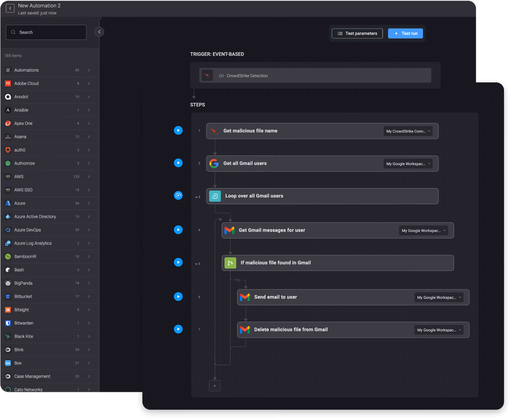The height and width of the screenshot is (420, 512).
Task: Click the Apex One icon in the sidebar
Action: (8, 124)
